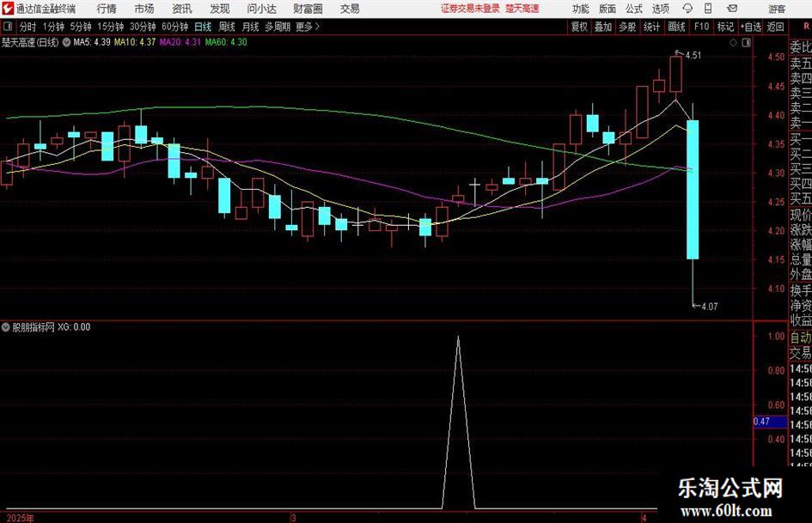Screen dimensions: 812x523
Task: Toggle the left sidebar panel icon
Action: pyautogui.click(x=8, y=27)
